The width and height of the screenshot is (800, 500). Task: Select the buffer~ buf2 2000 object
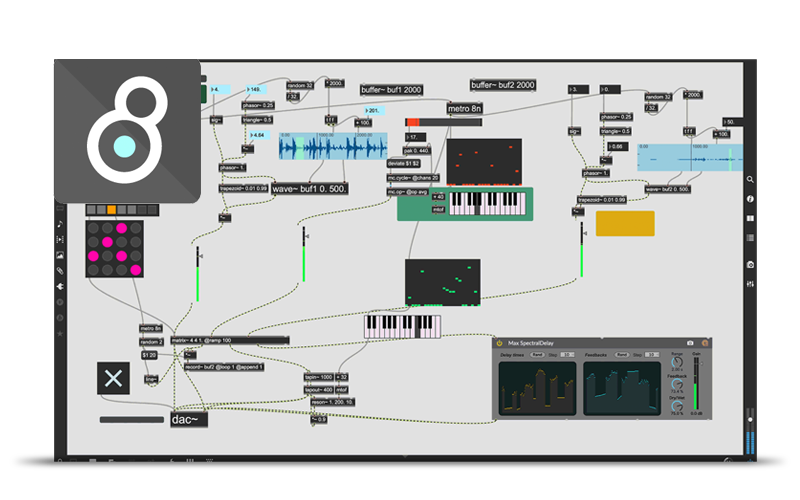coord(503,85)
